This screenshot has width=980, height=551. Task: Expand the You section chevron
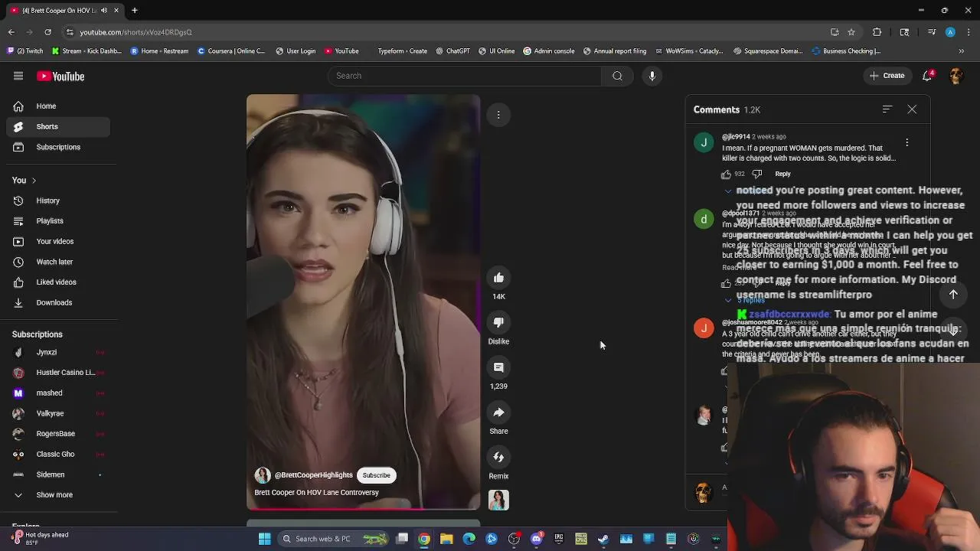[x=34, y=181]
